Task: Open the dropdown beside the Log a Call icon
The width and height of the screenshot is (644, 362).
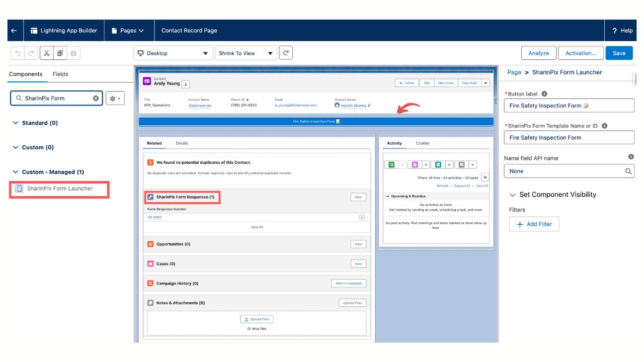Action: 448,164
